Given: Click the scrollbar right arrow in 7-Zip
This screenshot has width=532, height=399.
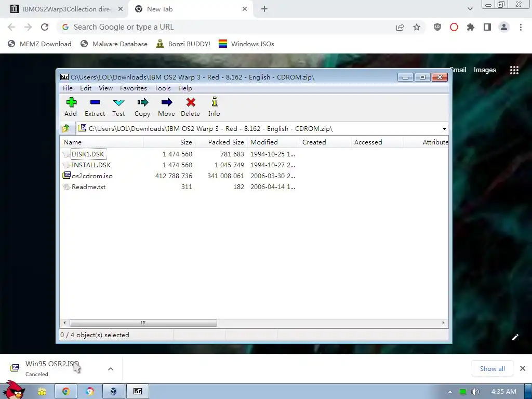Looking at the screenshot, I should (x=444, y=323).
